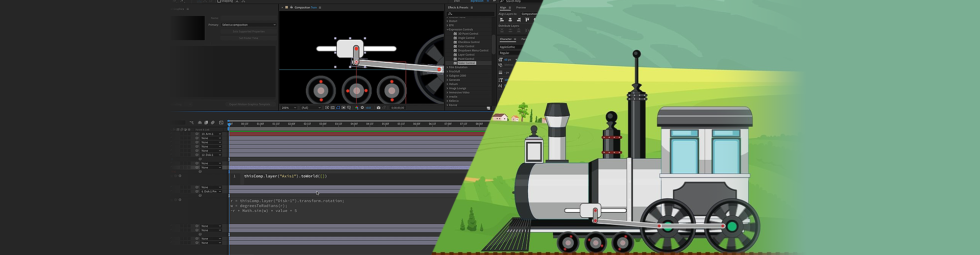Click the align horizontal centers icon
Image resolution: width=980 pixels, height=255 pixels.
510,20
